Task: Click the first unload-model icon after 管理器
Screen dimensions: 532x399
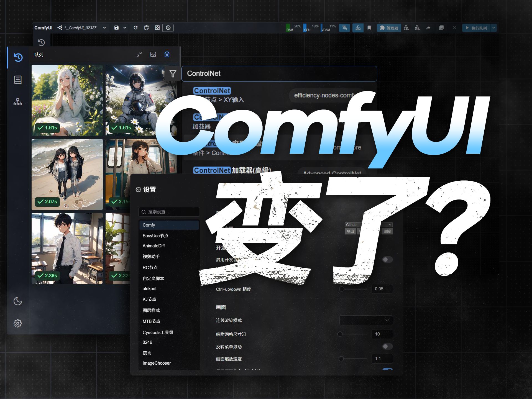Action: (x=406, y=28)
